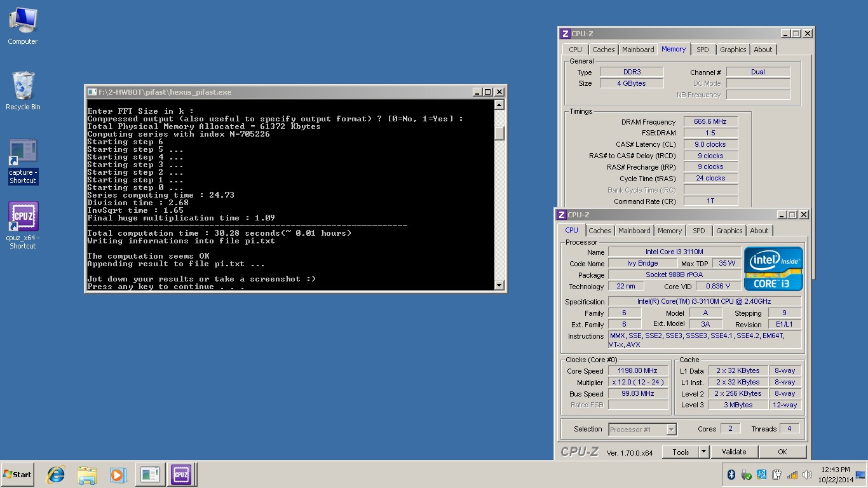
Task: Expand the Tools button dropdown arrow
Action: (703, 452)
